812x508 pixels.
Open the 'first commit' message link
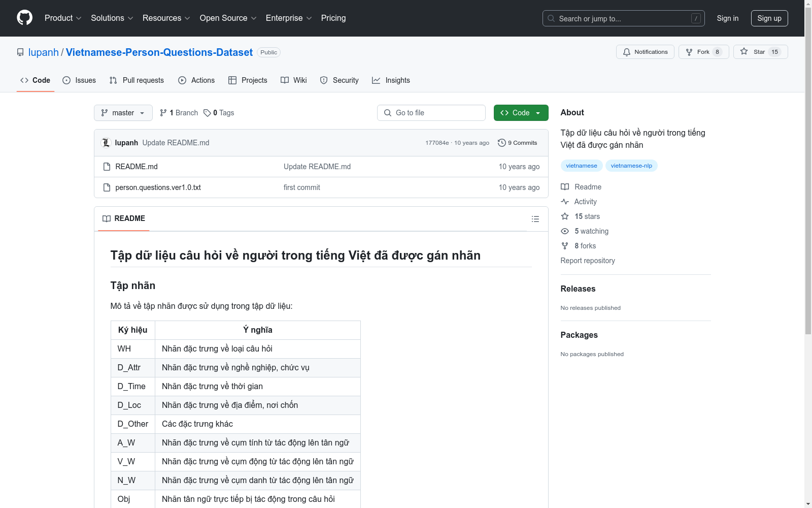[302, 187]
